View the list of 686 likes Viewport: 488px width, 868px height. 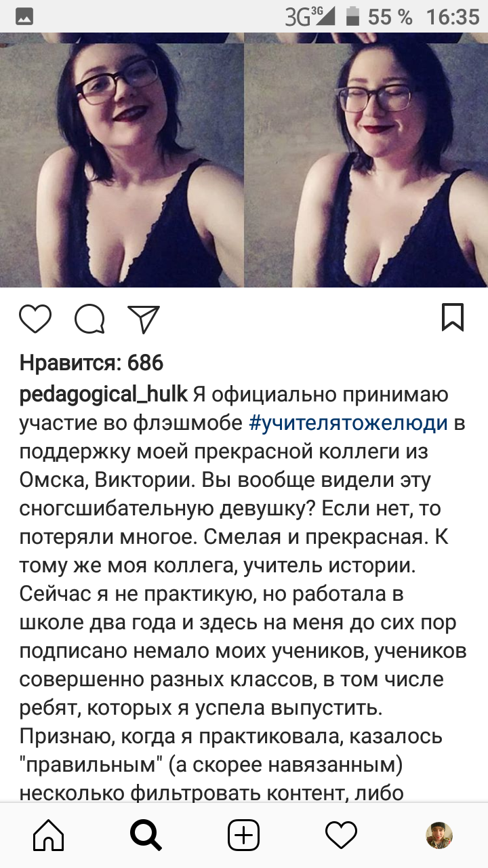(91, 363)
